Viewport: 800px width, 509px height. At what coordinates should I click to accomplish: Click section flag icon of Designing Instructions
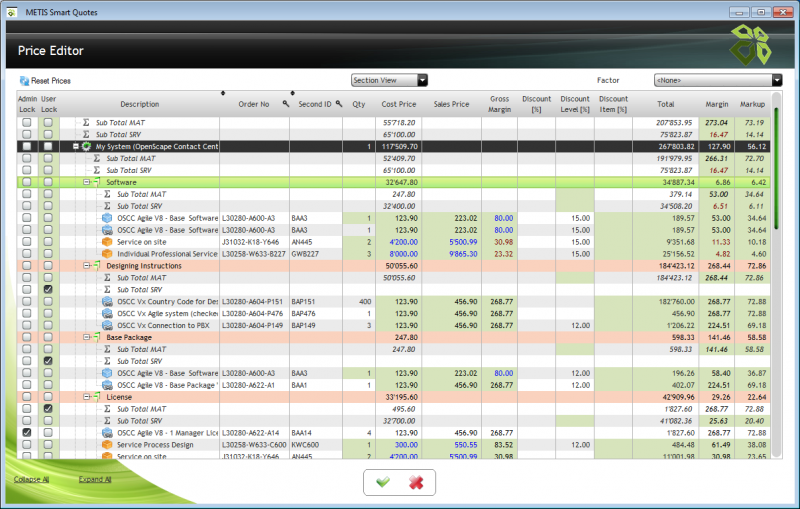96,266
